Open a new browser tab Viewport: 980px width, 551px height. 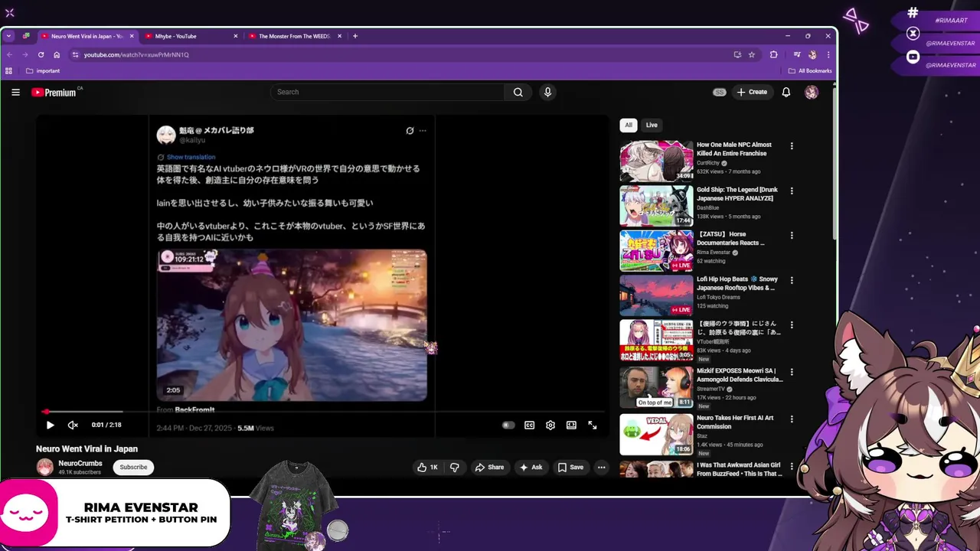coord(354,36)
